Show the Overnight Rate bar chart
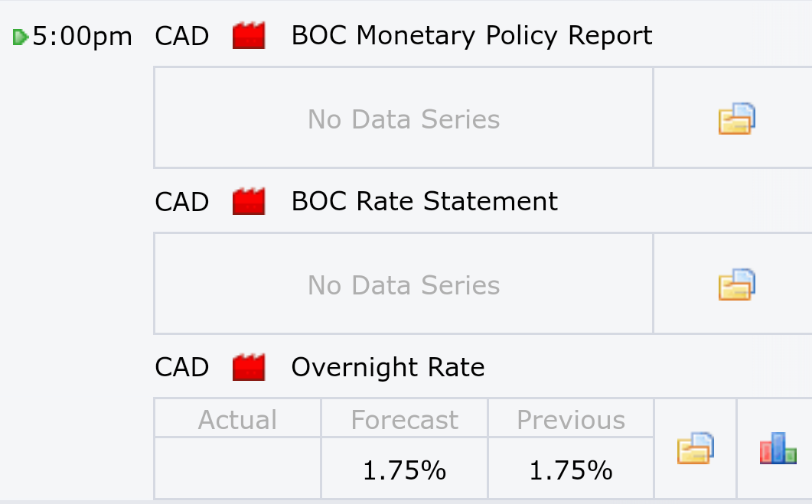The width and height of the screenshot is (812, 504). click(x=778, y=448)
